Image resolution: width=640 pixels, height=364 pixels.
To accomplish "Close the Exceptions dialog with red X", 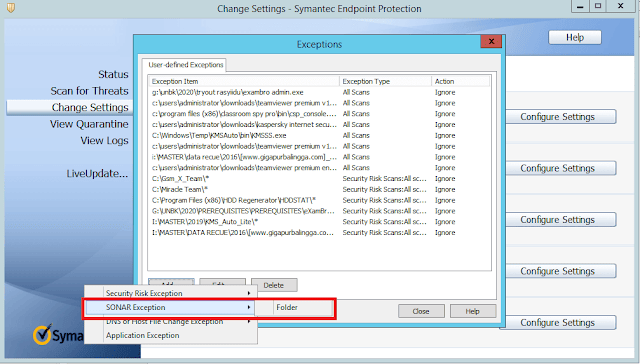I will [491, 41].
